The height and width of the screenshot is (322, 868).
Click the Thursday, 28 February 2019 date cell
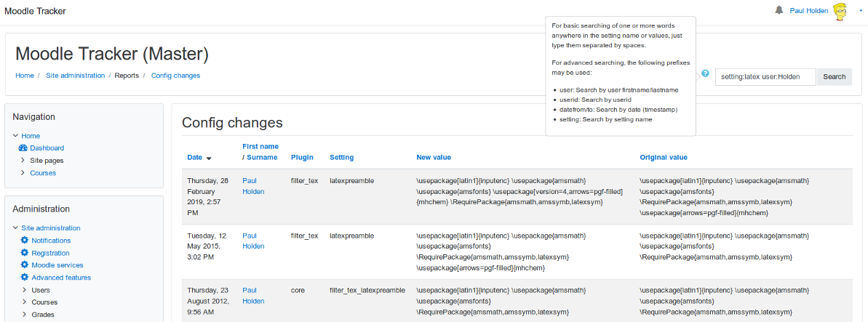point(207,196)
